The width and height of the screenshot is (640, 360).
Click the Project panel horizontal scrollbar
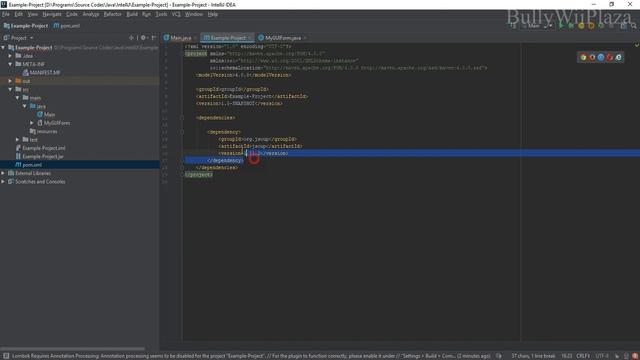(x=72, y=349)
